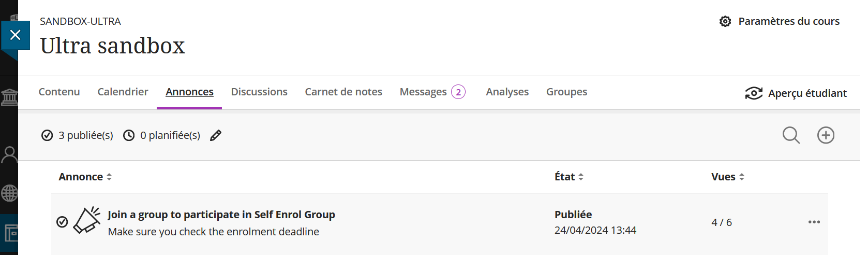Viewport: 868px width, 255px height.
Task: Show the 0 planifiée(s) scheduled announcements
Action: [162, 135]
